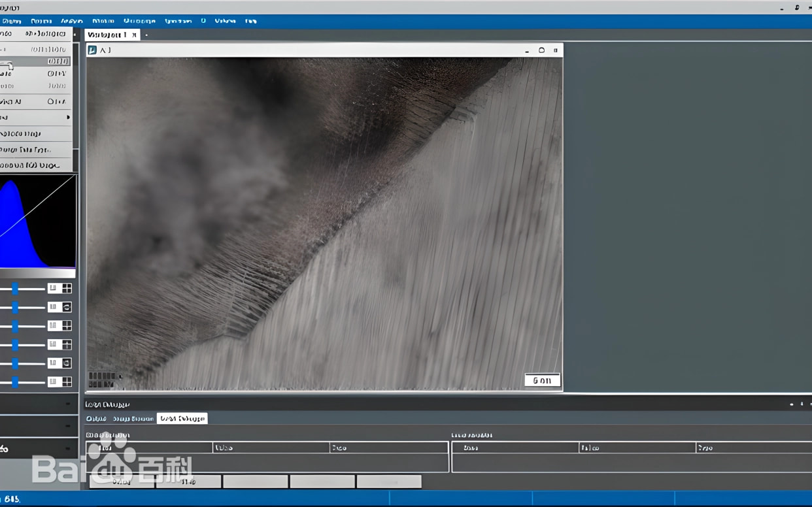This screenshot has width=812, height=507.
Task: Click the scale bar label on the image
Action: [x=542, y=380]
